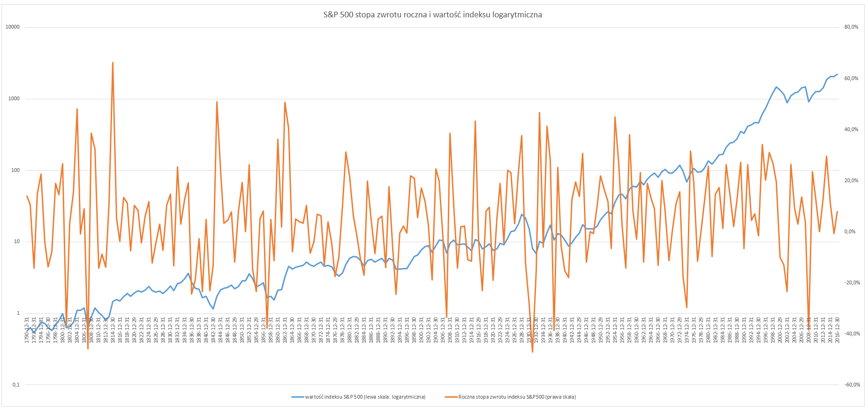
Task: Click x-axis date label '1950-12-29'
Action: (x=601, y=330)
